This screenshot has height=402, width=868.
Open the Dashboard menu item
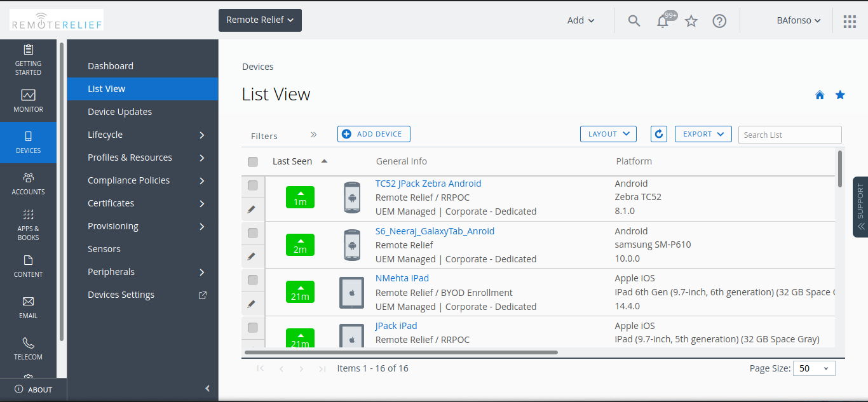(x=111, y=66)
